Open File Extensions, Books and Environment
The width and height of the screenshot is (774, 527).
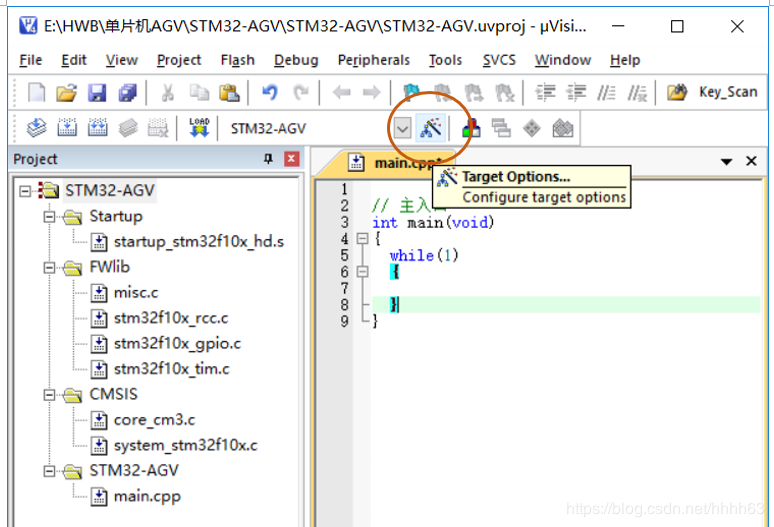(x=471, y=128)
